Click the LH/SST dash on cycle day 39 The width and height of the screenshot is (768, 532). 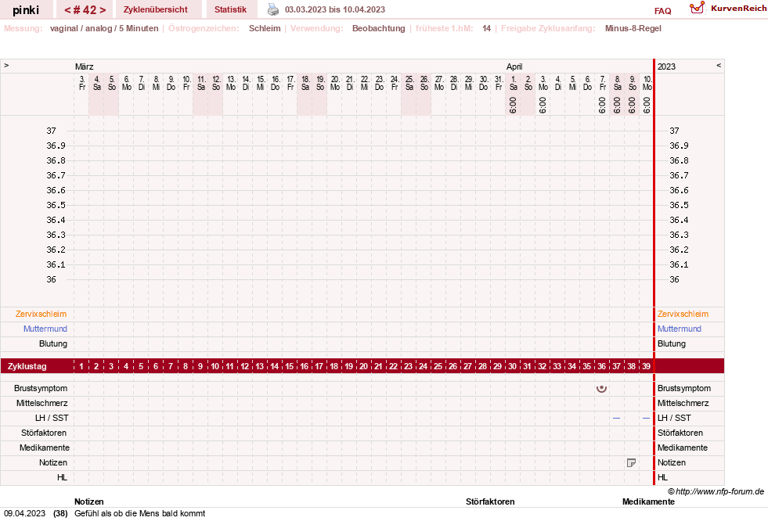[x=646, y=419]
